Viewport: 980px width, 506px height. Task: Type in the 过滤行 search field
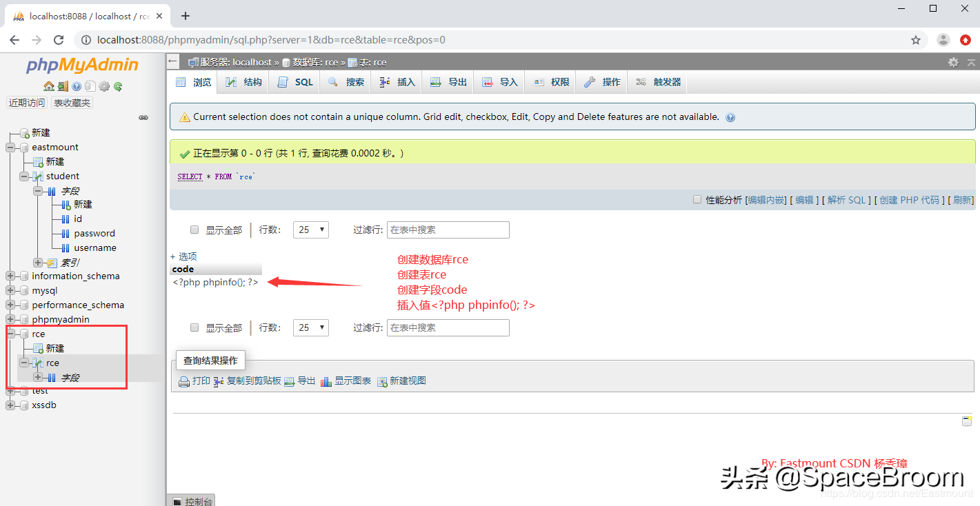click(x=448, y=230)
